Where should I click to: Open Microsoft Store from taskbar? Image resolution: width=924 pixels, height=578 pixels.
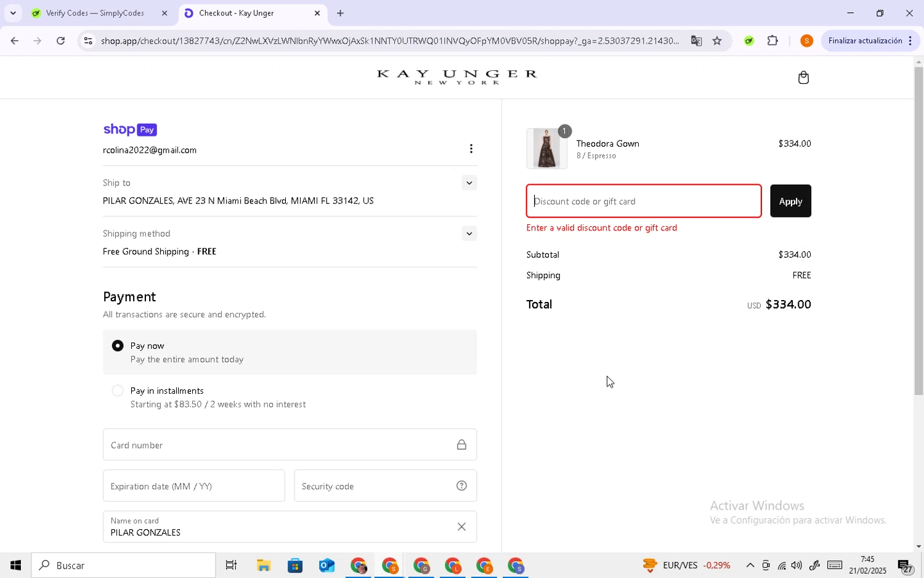pyautogui.click(x=295, y=565)
